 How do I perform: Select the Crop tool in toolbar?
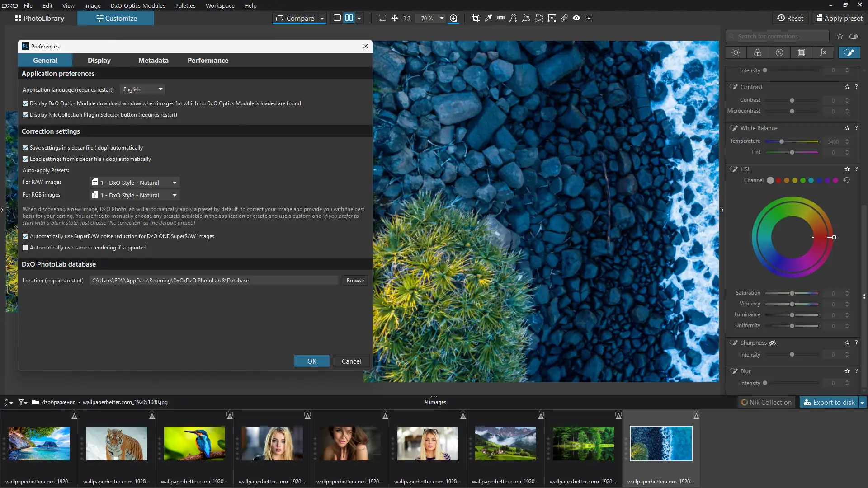[x=476, y=18]
